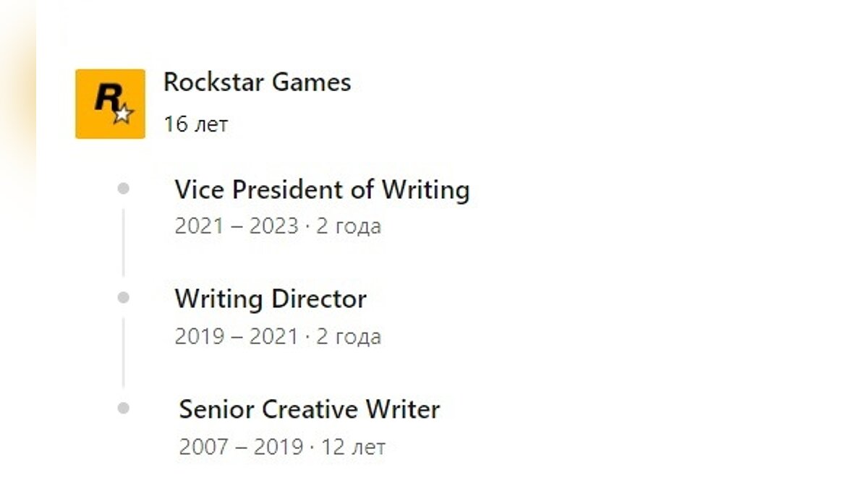Click the timeline bullet beside Senior Creative Writer

(x=124, y=408)
